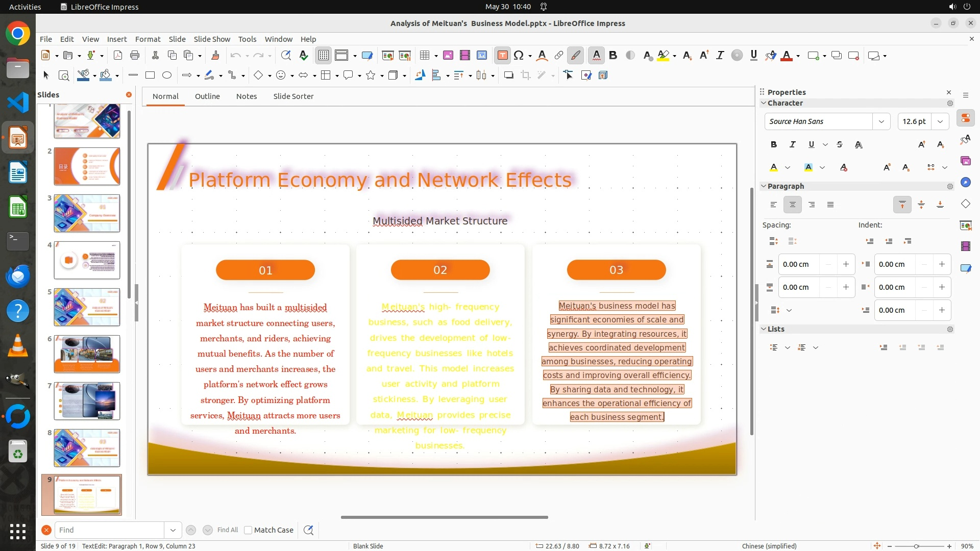Open the font name dropdown Source Han Sans
Screen dimensions: 980x551
pyautogui.click(x=881, y=121)
